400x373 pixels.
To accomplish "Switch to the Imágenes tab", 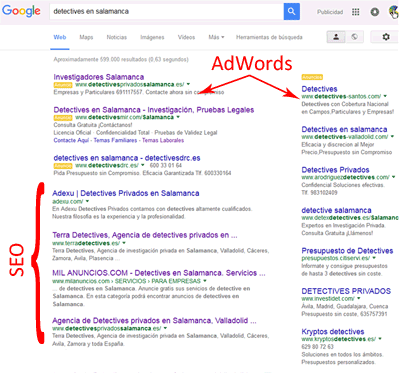I will click(152, 37).
